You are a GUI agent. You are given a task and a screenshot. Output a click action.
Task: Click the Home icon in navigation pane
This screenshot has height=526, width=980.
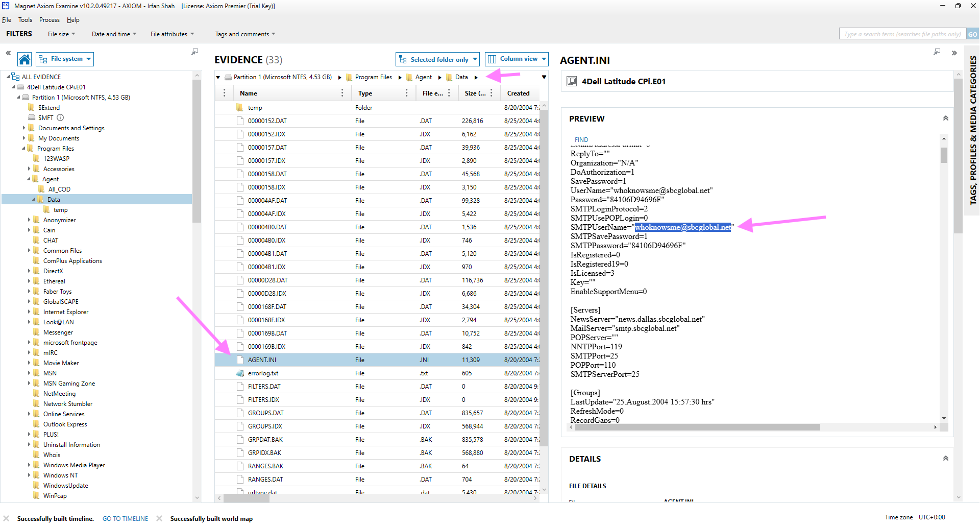coord(24,59)
